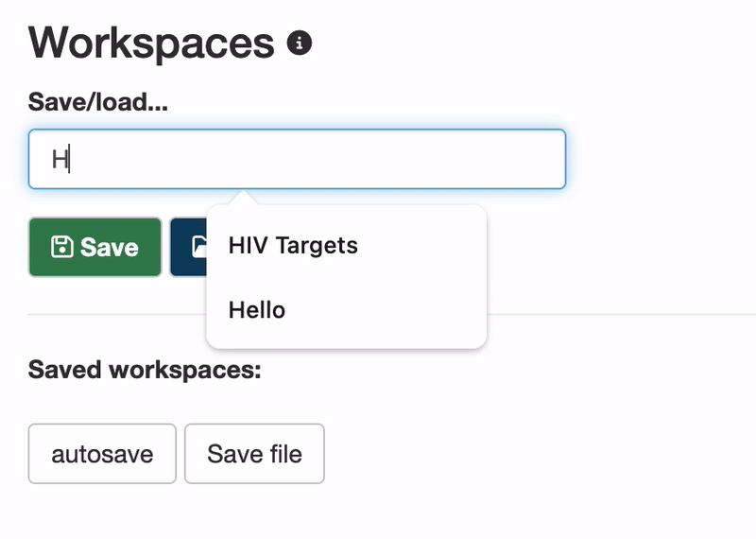Click the word Save on the green button

click(x=110, y=248)
